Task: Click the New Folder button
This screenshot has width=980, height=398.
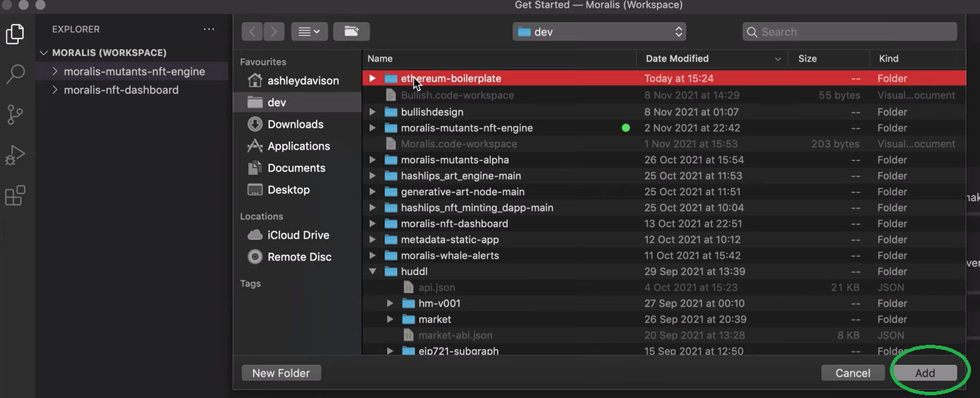Action: 281,373
